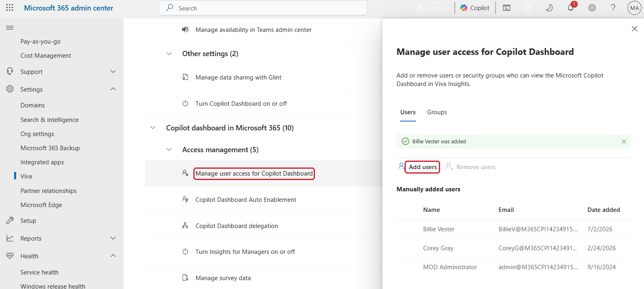Viewport: 644px width, 289px height.
Task: Close the Manage user access panel
Action: (635, 29)
